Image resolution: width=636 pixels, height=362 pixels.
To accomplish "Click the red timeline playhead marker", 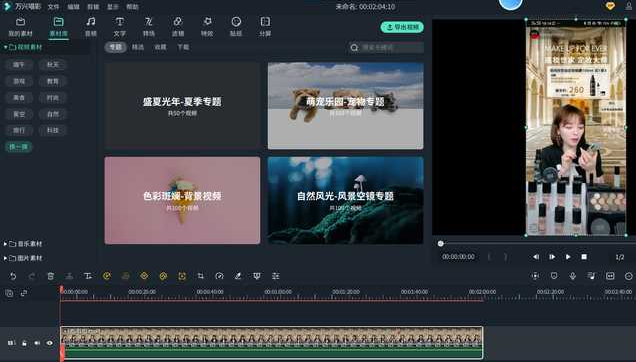I will pyautogui.click(x=62, y=289).
